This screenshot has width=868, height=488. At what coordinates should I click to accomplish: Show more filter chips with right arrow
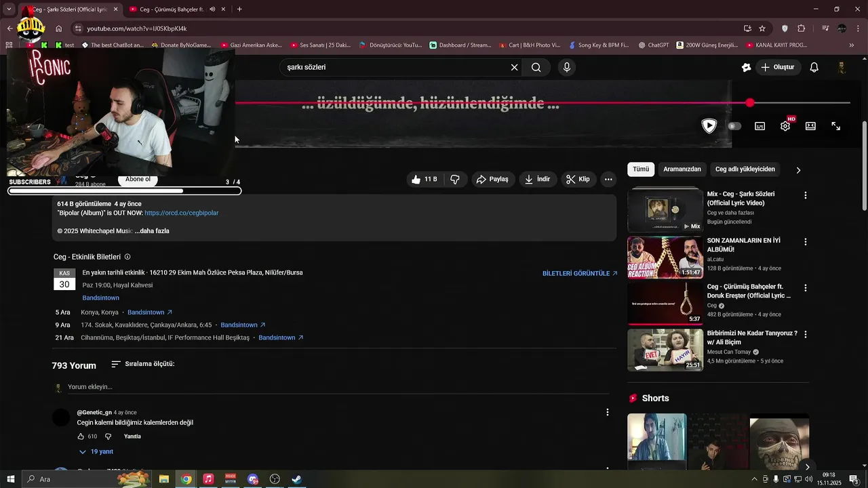click(x=798, y=170)
